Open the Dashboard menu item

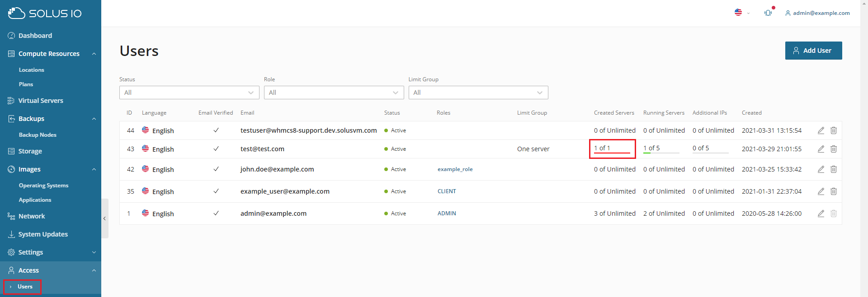pos(35,36)
